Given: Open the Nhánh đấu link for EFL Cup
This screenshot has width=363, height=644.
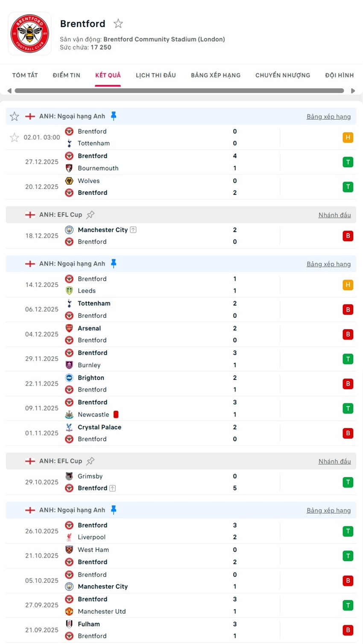Looking at the screenshot, I should 335,215.
